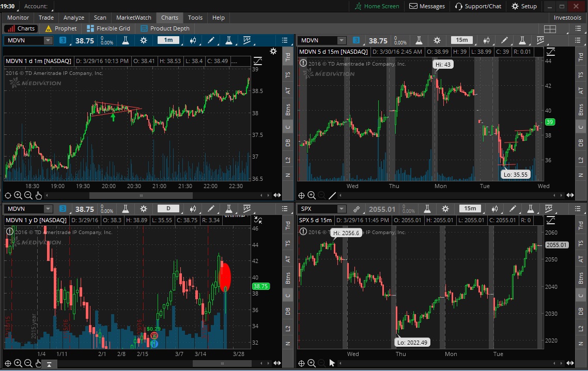Viewport: 588px width, 371px height.
Task: Open chart settings gear in the bottom-left chart toolbar
Action: click(x=144, y=209)
